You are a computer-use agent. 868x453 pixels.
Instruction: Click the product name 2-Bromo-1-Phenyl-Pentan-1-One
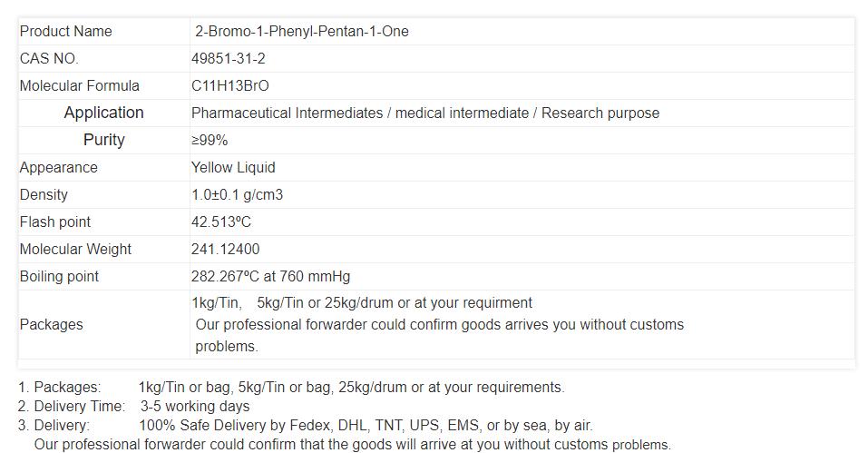point(301,32)
